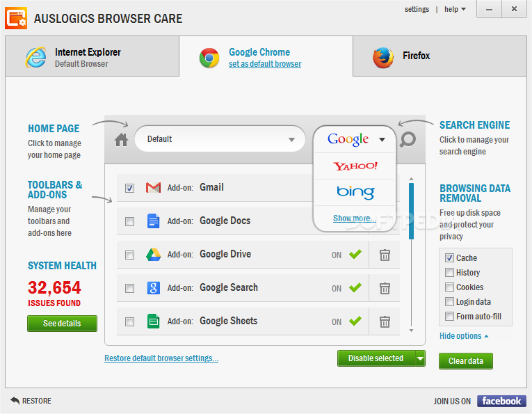Image resolution: width=532 pixels, height=414 pixels.
Task: Click the Google Chrome logo icon
Action: tap(209, 58)
